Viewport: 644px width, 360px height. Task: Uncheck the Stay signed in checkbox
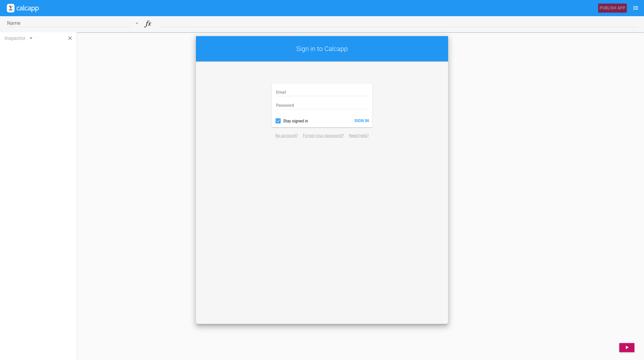pos(278,121)
